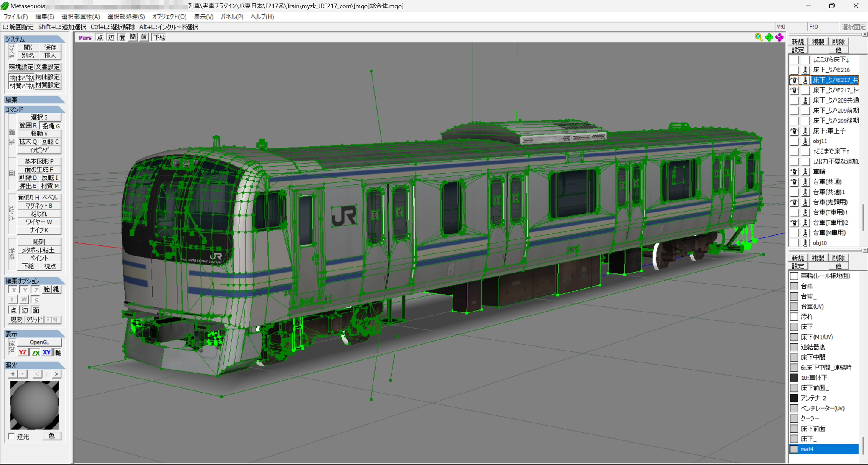This screenshot has height=465, width=868.
Task: Open the ヘルプ(H) menu
Action: (262, 17)
